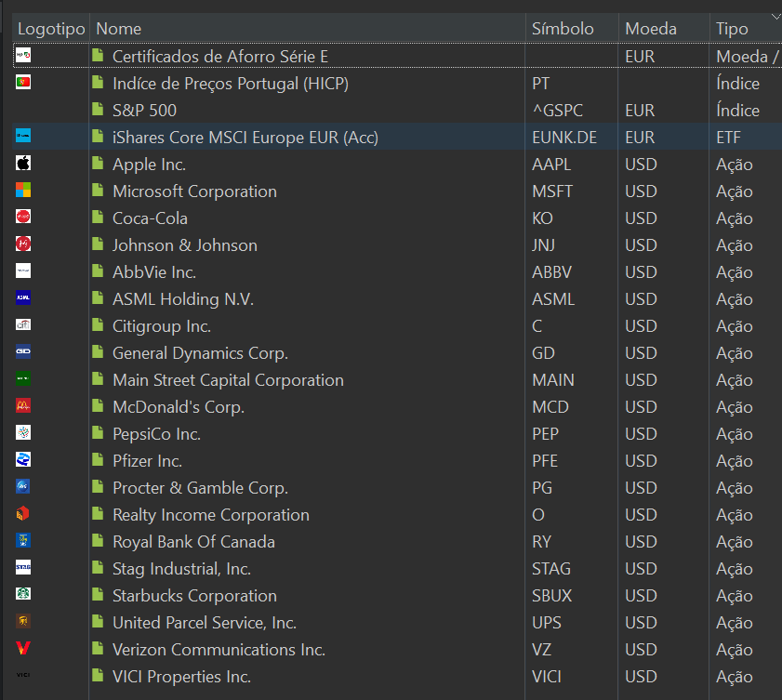The image size is (782, 700).
Task: Click the green file icon beside Pfizer Inc.
Action: 98,459
